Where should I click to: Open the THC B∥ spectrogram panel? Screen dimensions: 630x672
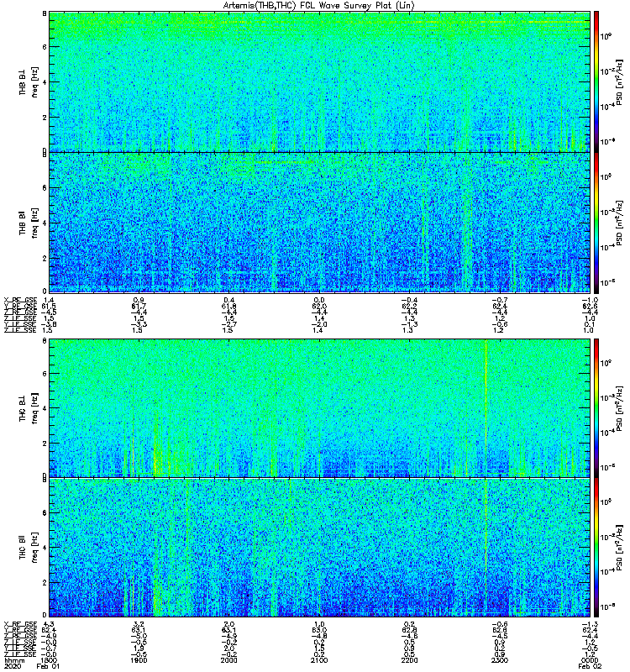coord(319,548)
